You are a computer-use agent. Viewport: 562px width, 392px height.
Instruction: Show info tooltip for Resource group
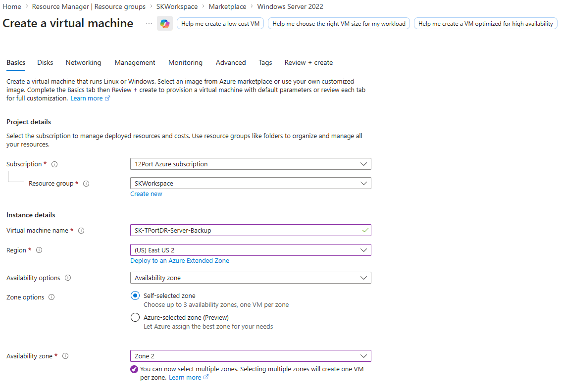pos(86,184)
